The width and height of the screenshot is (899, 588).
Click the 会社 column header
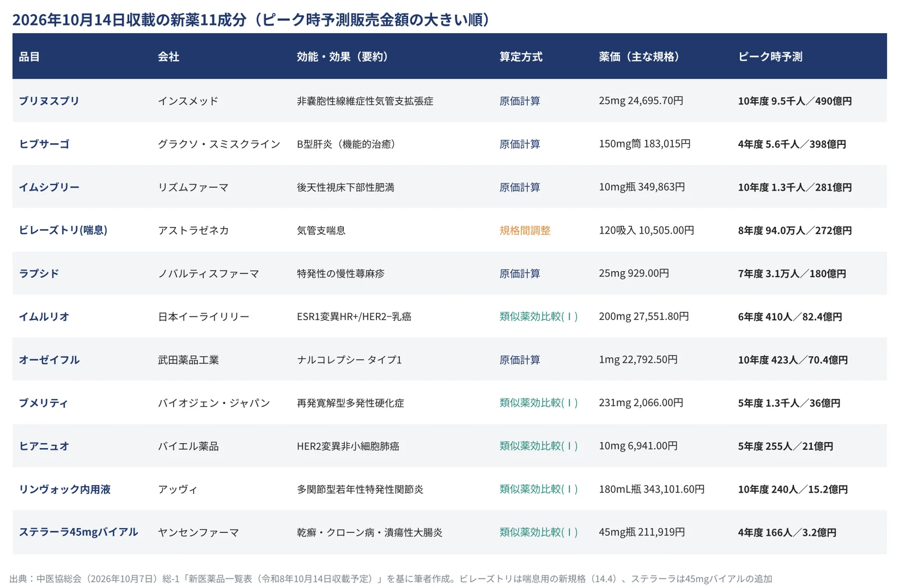(169, 57)
